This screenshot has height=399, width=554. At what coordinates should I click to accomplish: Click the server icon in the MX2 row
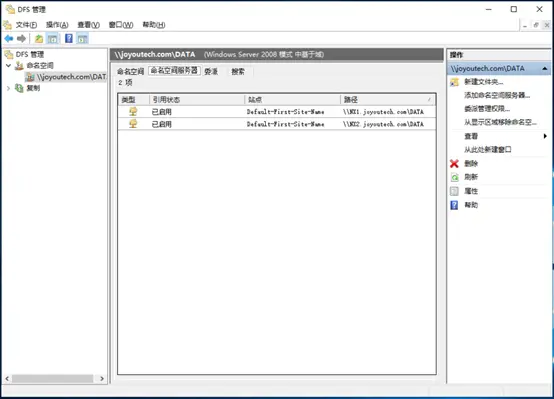click(x=133, y=124)
